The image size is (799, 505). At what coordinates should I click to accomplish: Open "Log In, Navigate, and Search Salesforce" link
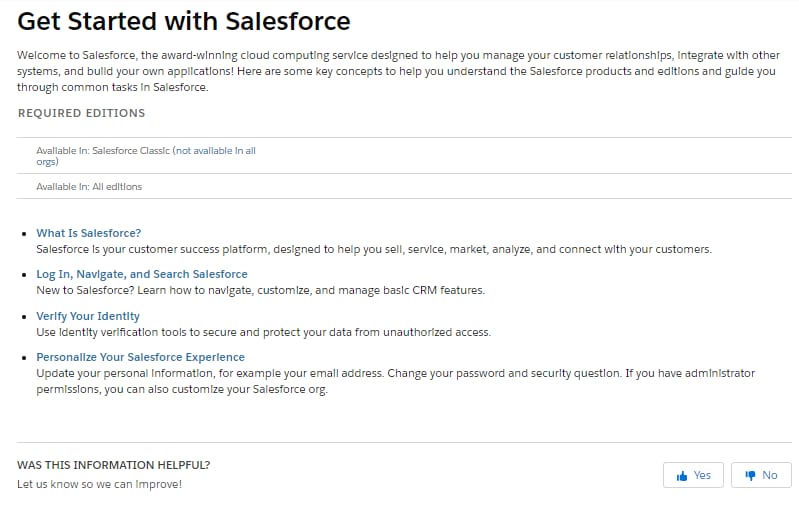click(x=142, y=274)
